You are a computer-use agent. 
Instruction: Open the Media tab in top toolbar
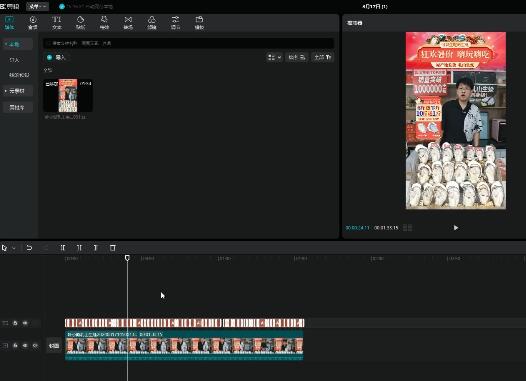[x=9, y=22]
